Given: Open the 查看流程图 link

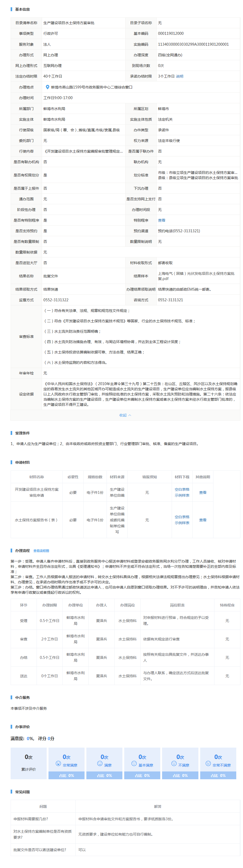Looking at the screenshot, I should 41,551.
